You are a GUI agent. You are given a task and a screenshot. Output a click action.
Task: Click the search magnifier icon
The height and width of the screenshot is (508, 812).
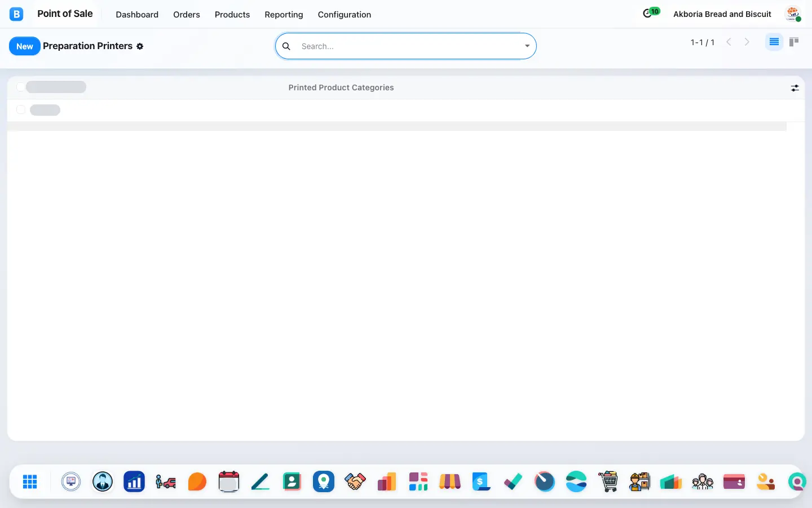pyautogui.click(x=286, y=46)
